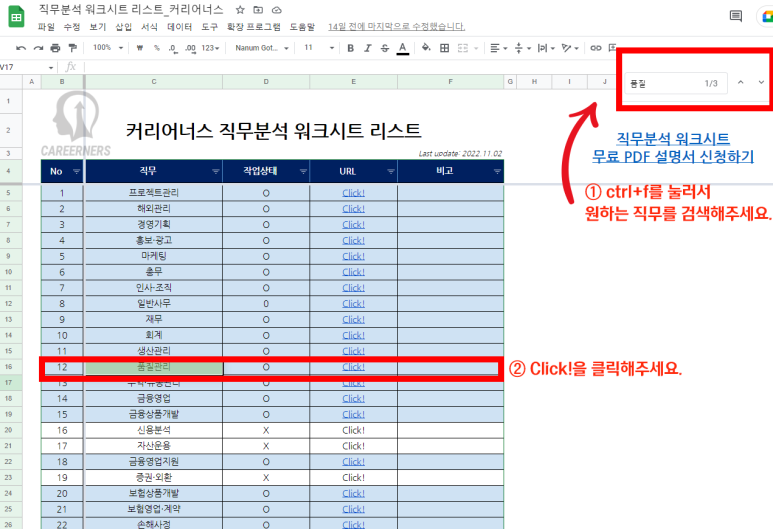Viewport: 773px width, 529px height.
Task: Increase decimal places
Action: 190,48
